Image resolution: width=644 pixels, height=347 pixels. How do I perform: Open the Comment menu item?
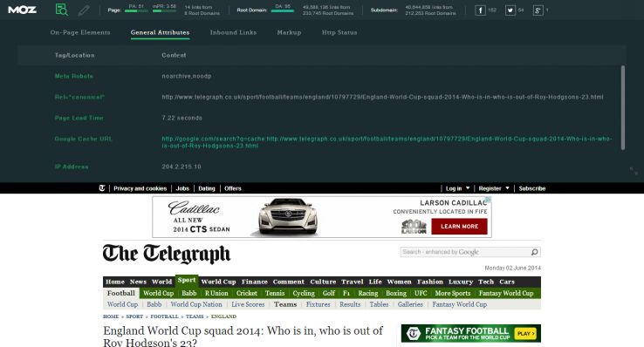point(289,282)
